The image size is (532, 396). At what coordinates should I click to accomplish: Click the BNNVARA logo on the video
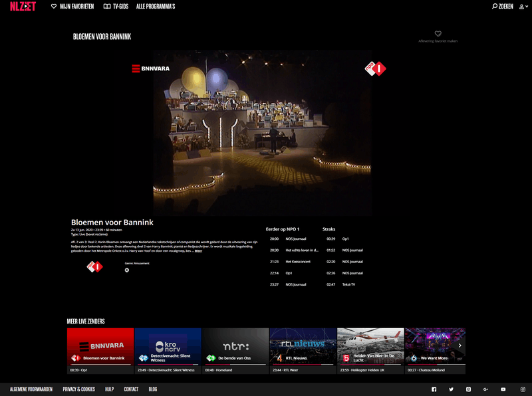pyautogui.click(x=151, y=68)
